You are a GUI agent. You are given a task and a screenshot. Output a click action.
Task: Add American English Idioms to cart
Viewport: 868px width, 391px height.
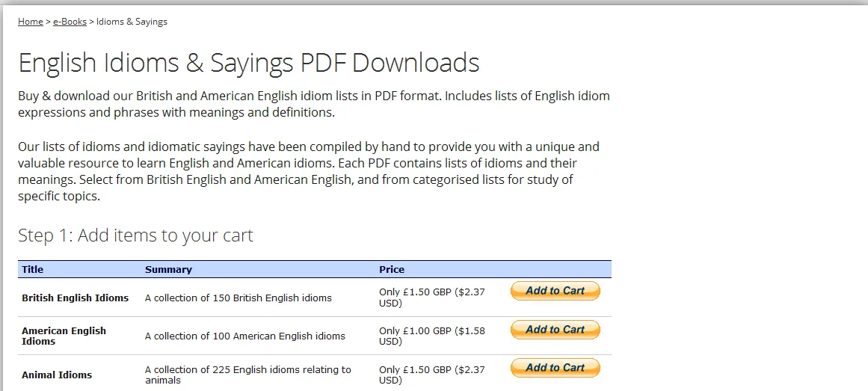coord(555,330)
